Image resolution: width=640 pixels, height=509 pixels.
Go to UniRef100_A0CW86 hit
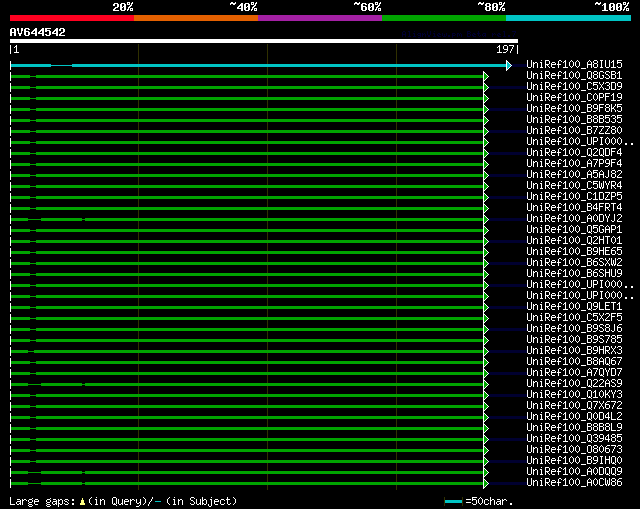pyautogui.click(x=574, y=483)
